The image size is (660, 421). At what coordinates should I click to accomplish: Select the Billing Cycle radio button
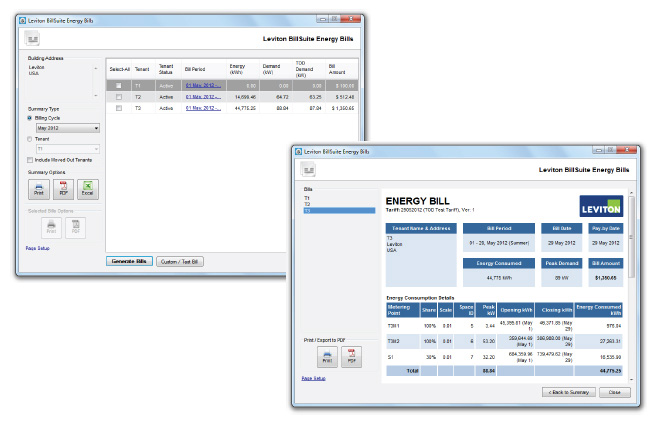tap(29, 118)
